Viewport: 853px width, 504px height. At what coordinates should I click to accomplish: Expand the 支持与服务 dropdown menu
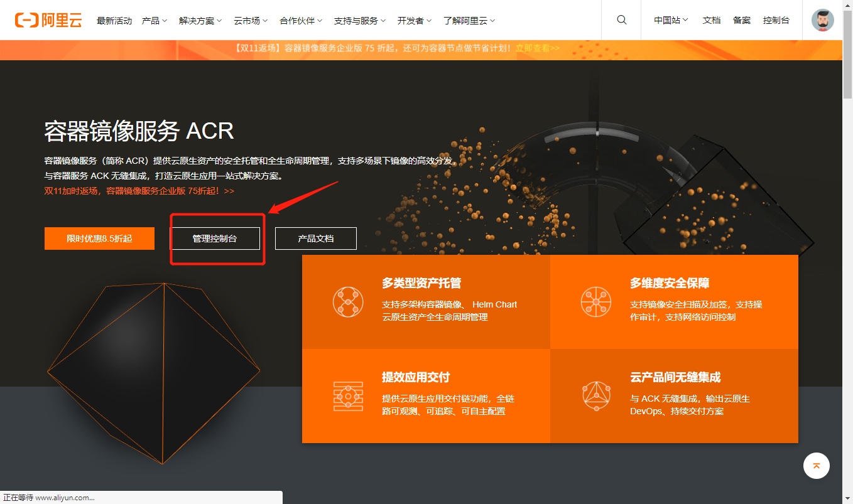pos(360,21)
